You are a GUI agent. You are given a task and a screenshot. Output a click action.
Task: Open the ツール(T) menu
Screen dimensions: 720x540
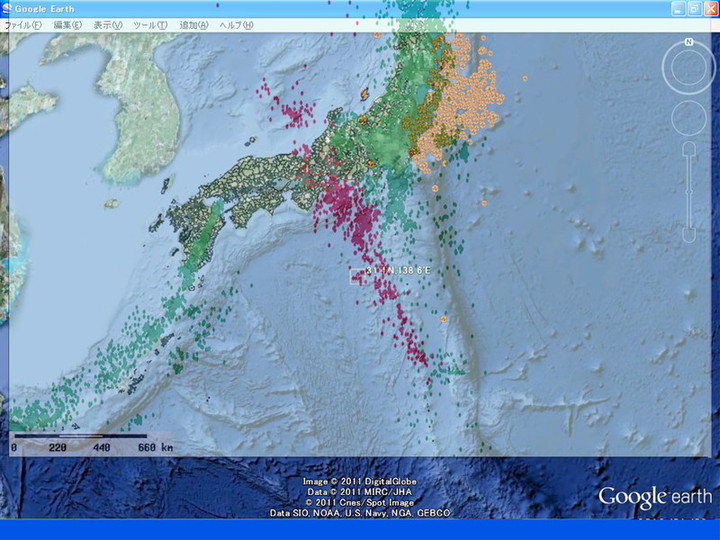point(150,24)
